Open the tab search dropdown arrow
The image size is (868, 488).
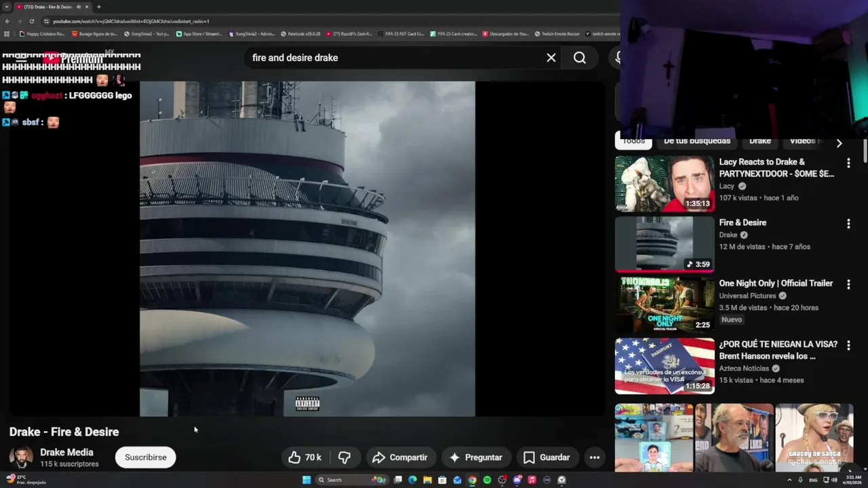tap(6, 7)
